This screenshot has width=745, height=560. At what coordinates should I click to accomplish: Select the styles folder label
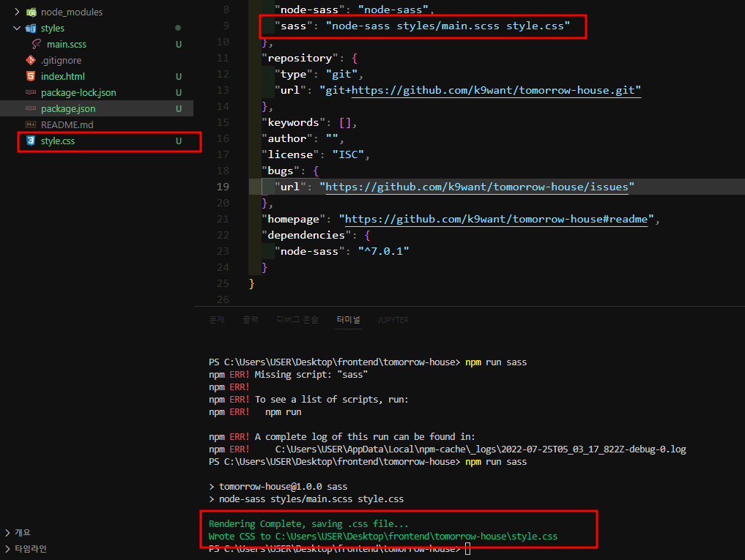point(52,28)
